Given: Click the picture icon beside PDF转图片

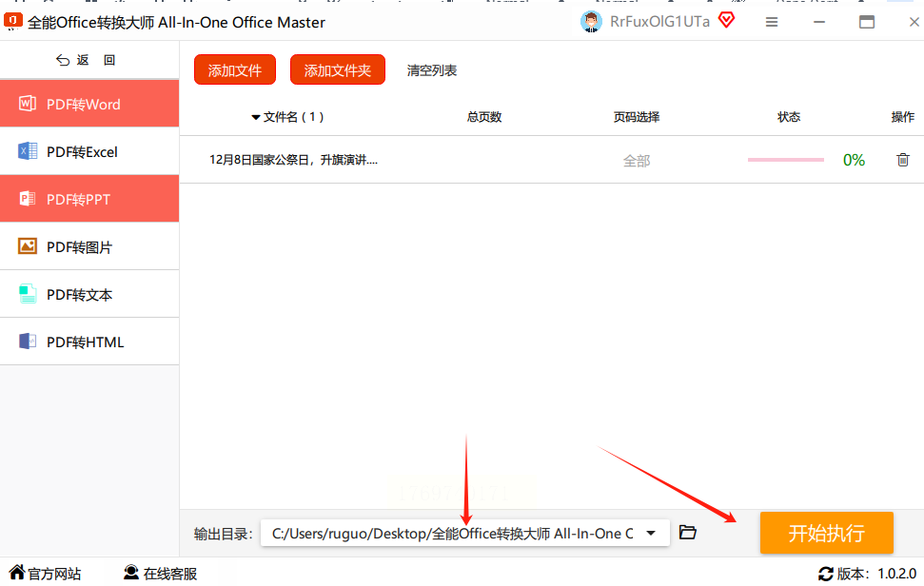Looking at the screenshot, I should tap(27, 246).
